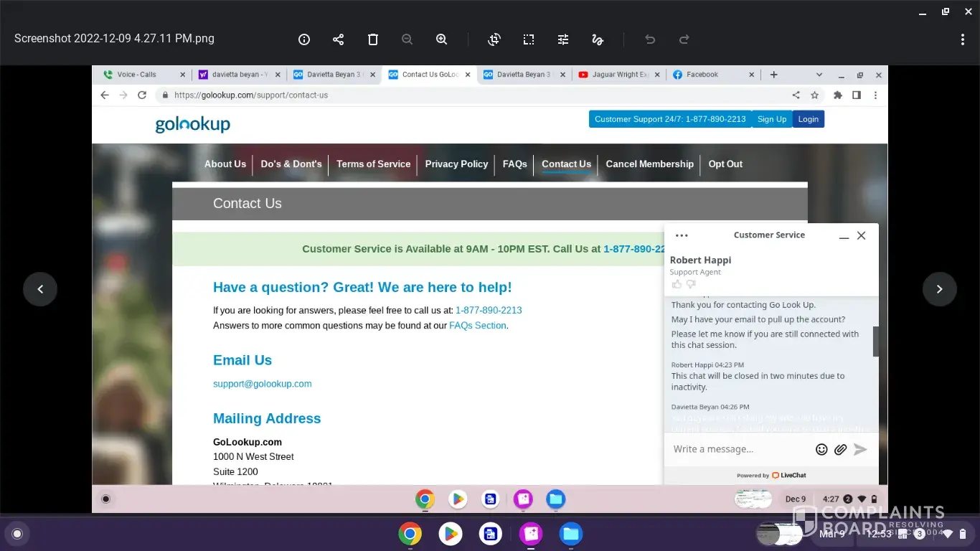Open Play Store from the bottom system shelf
Viewport: 980px width, 551px height.
[451, 534]
